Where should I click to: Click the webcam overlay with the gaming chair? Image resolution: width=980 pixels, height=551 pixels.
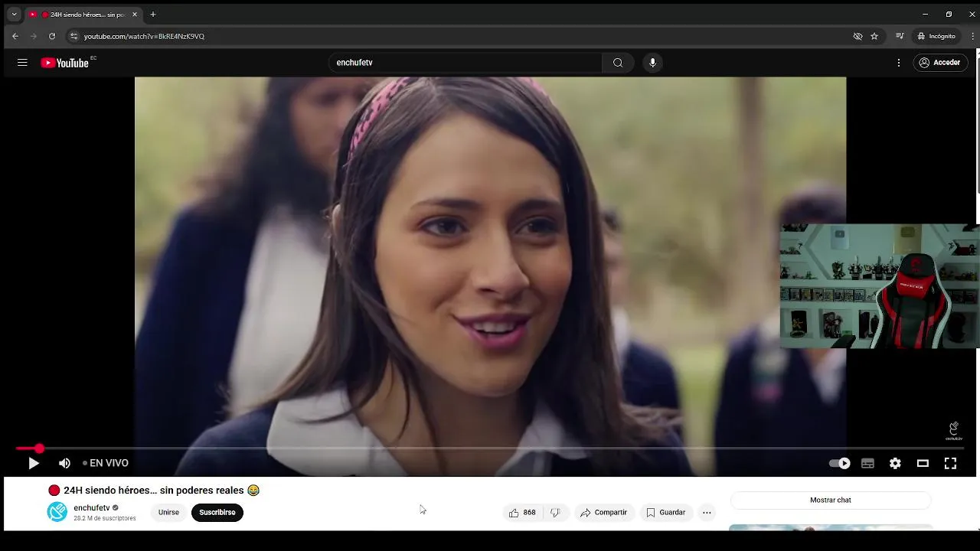point(879,286)
